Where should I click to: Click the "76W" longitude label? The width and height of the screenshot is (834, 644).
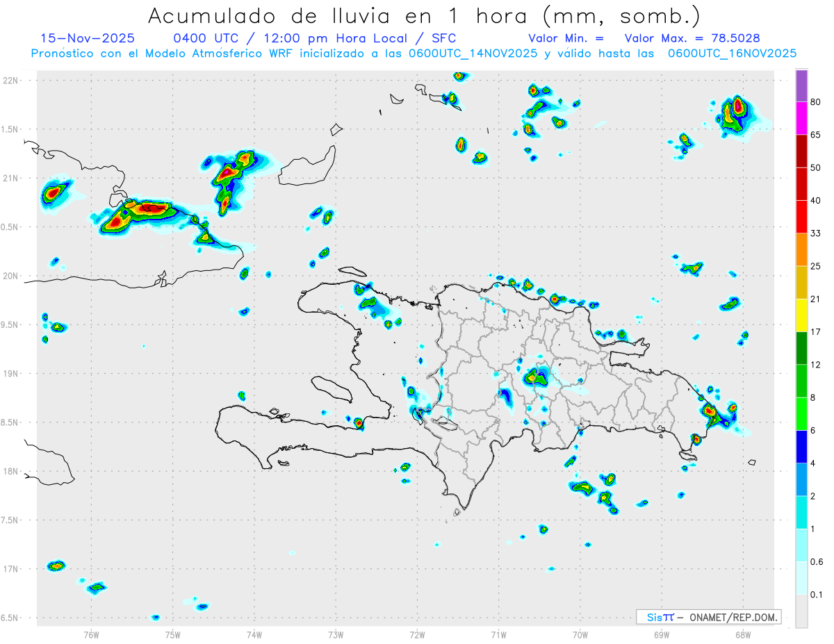point(92,634)
